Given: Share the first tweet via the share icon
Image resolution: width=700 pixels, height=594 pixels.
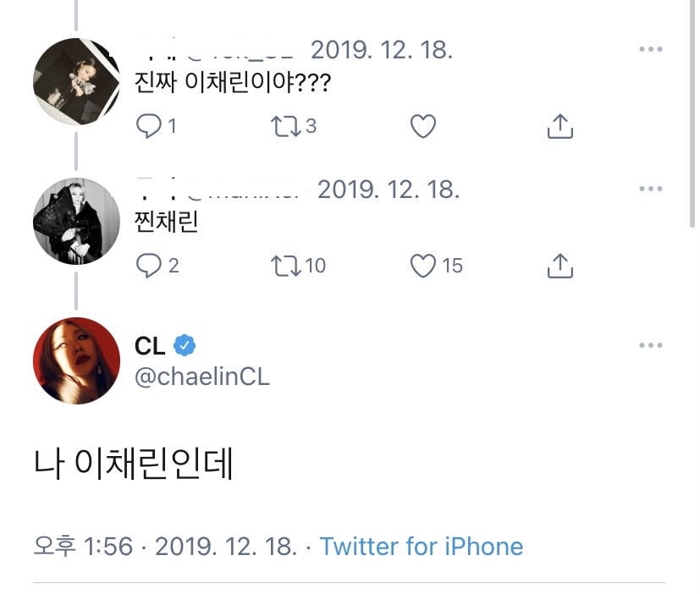Looking at the screenshot, I should tap(559, 125).
